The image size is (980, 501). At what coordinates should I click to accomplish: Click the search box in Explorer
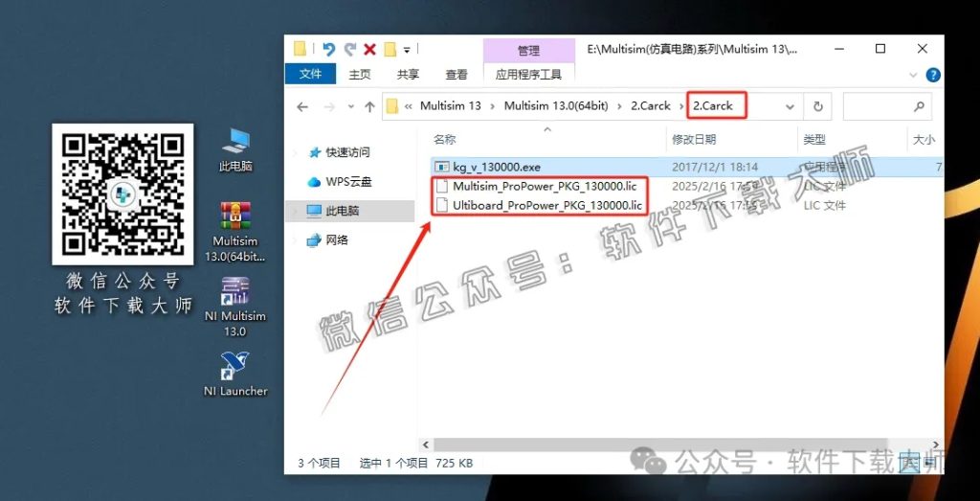point(887,106)
